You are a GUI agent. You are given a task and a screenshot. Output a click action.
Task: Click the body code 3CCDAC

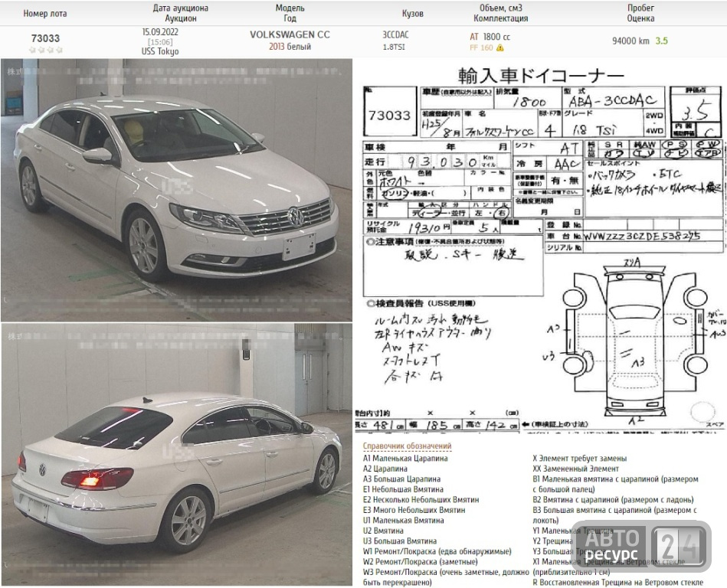(x=395, y=34)
